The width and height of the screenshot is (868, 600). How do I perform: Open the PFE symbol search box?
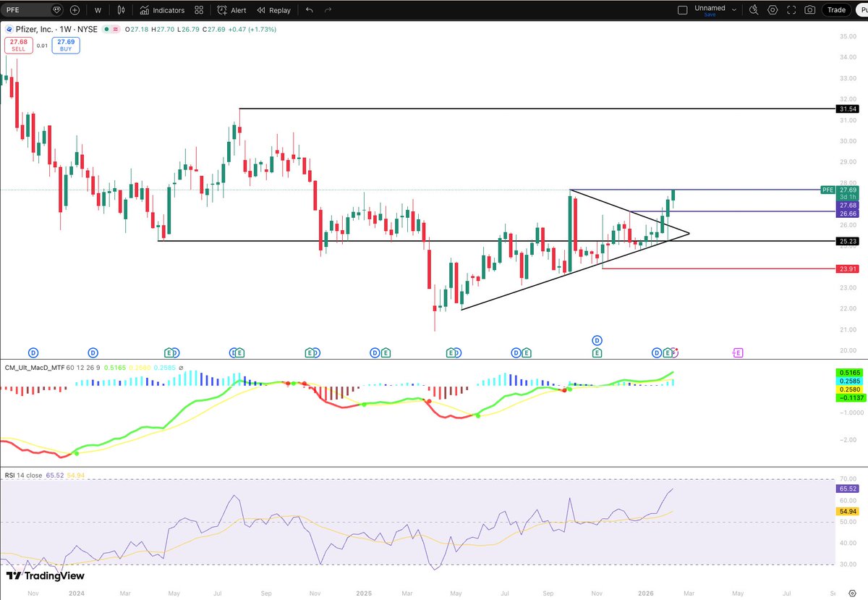coord(33,10)
